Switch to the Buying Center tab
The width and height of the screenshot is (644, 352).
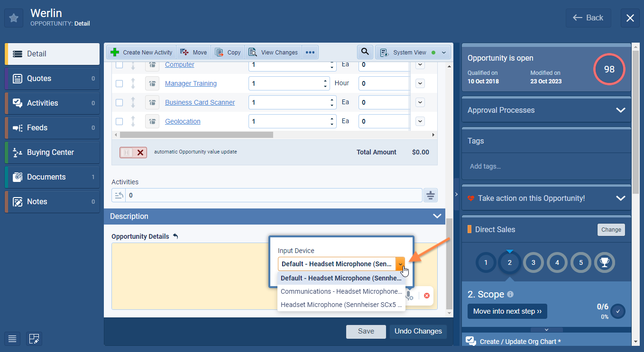click(x=53, y=153)
